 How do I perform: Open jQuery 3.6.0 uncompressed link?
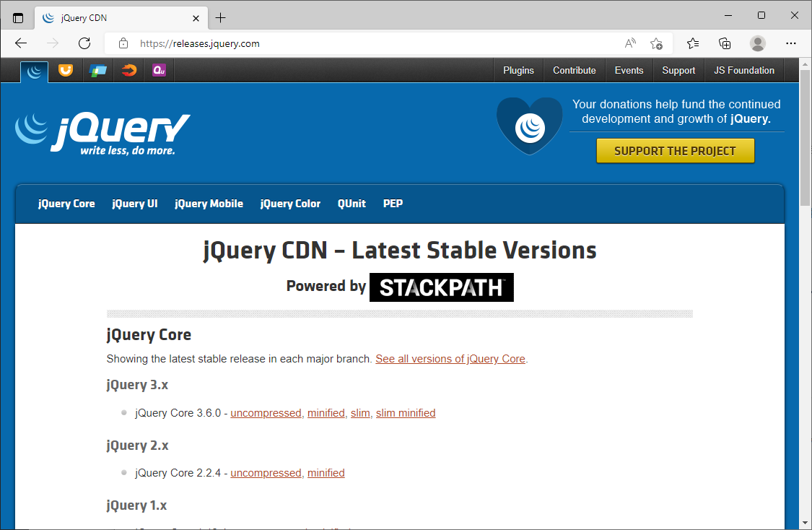point(266,413)
